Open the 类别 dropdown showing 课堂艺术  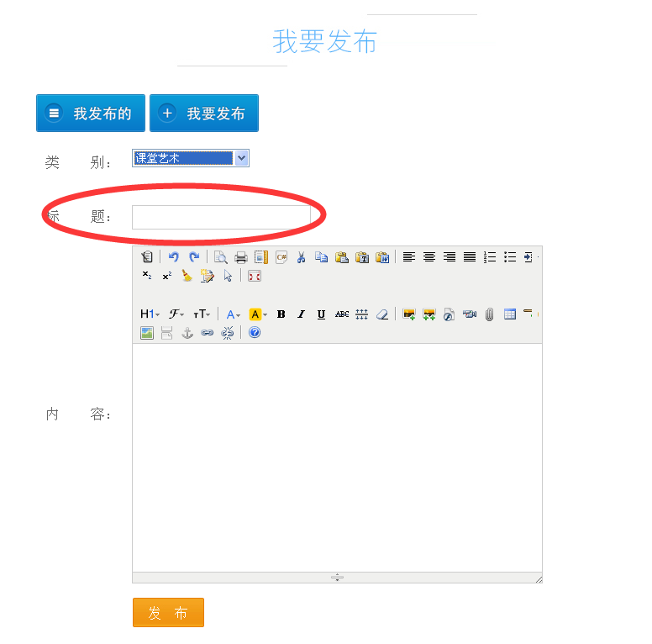coord(191,158)
